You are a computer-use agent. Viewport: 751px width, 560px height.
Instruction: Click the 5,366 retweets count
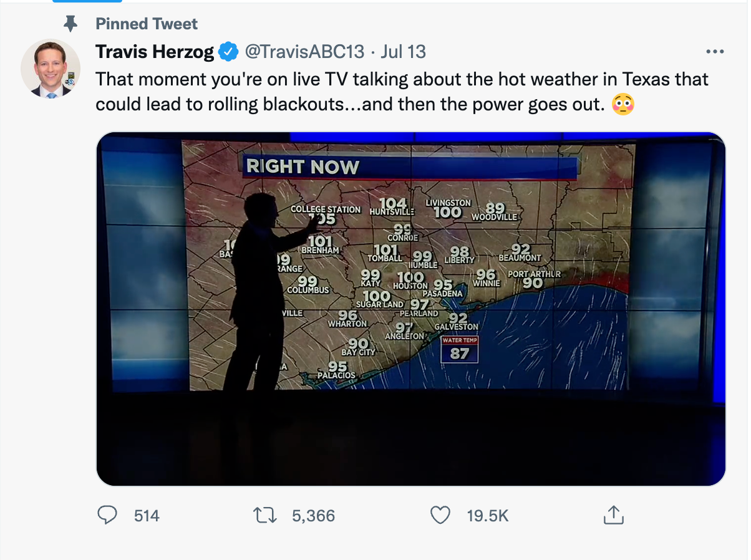click(x=313, y=516)
